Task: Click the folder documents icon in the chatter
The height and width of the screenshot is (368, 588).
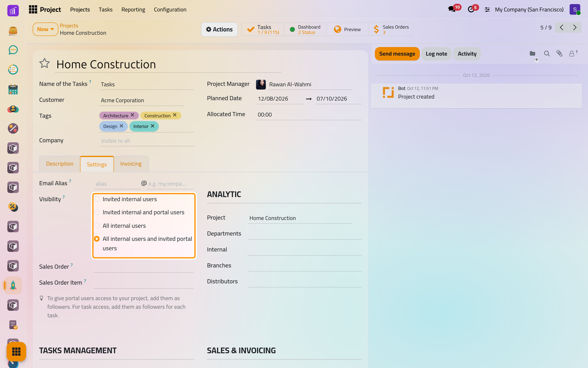Action: tap(533, 54)
